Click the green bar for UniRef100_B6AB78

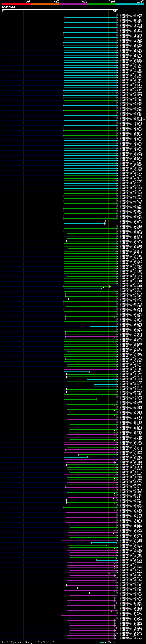pyautogui.click(x=87, y=545)
